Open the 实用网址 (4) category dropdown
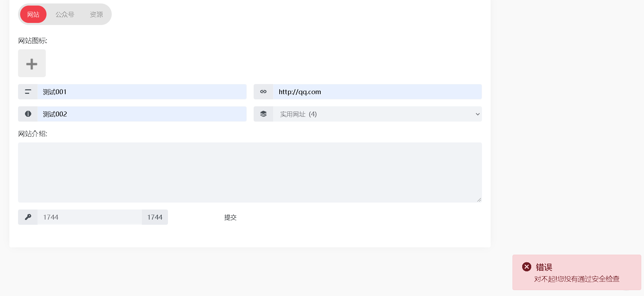Image resolution: width=644 pixels, height=296 pixels. pos(377,114)
